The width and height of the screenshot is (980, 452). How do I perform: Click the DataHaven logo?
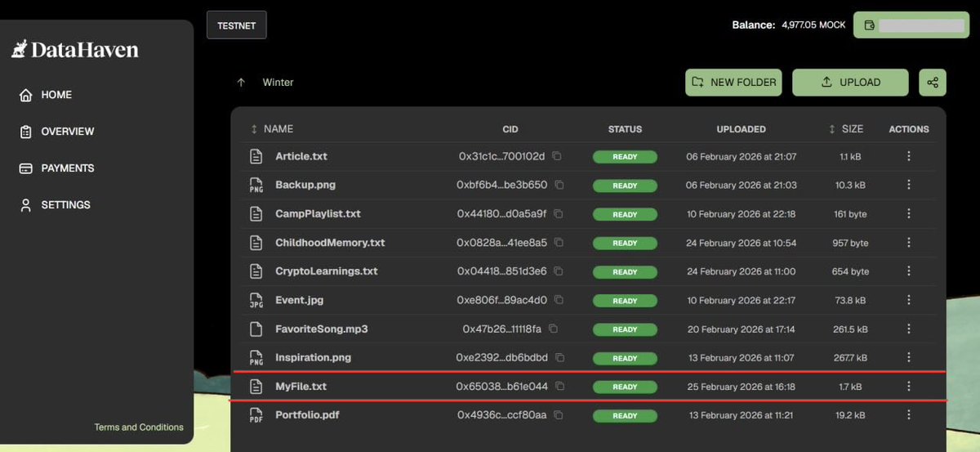coord(75,49)
